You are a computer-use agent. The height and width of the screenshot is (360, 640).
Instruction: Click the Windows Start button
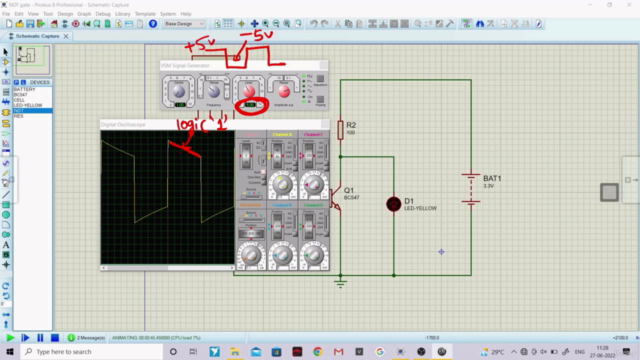(x=10, y=352)
